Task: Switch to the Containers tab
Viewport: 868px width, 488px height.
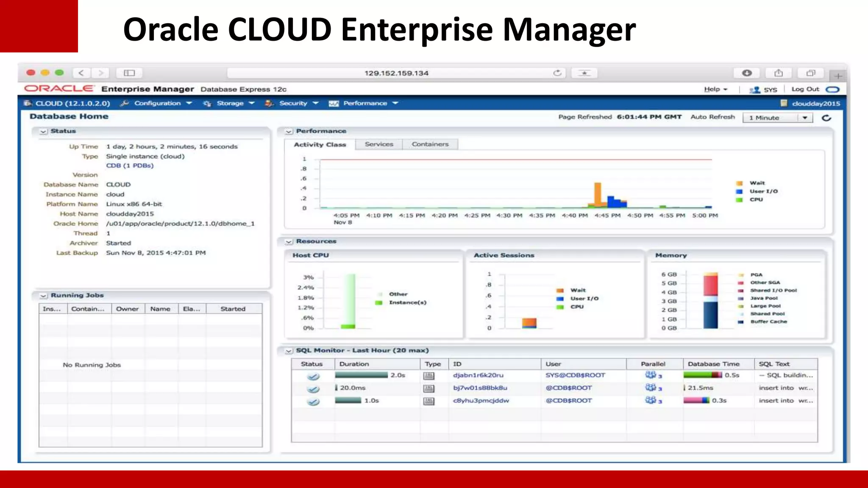Action: click(x=430, y=144)
